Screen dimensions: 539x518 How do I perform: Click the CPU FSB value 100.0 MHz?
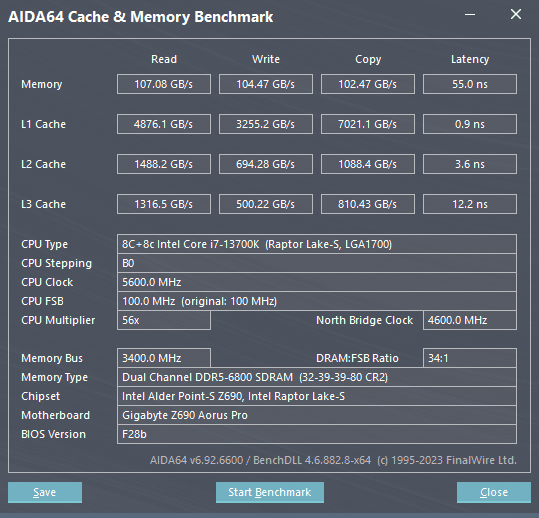pos(317,301)
